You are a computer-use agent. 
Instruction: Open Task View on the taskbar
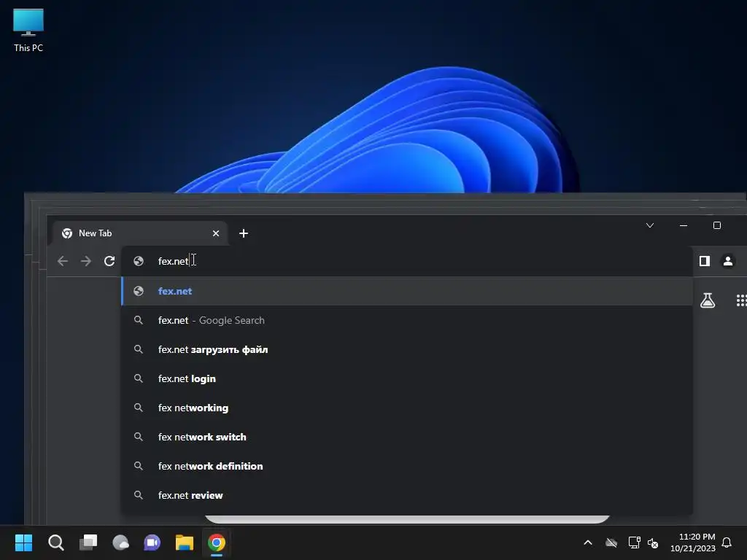pos(88,542)
